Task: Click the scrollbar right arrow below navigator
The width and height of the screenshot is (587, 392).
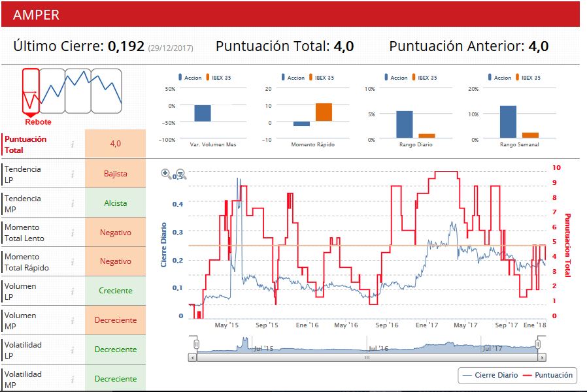Action: (542, 357)
